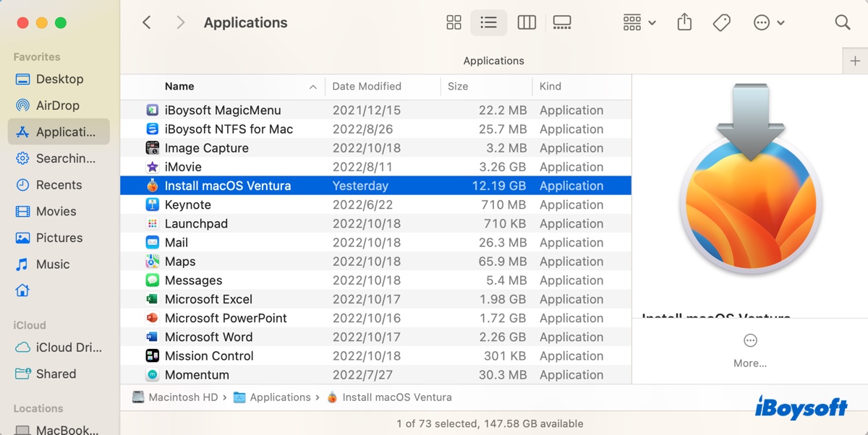Switch to the Applications tab
The width and height of the screenshot is (868, 435).
[493, 61]
